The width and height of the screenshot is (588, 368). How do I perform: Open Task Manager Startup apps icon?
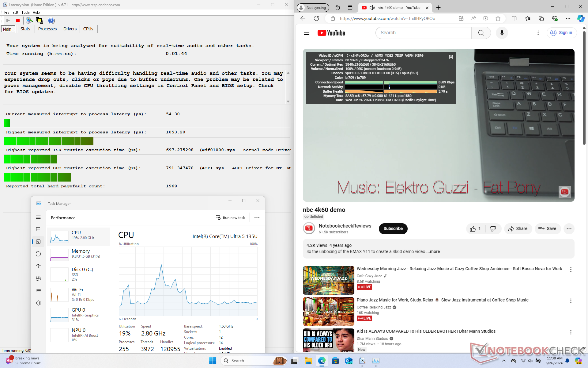pos(38,266)
